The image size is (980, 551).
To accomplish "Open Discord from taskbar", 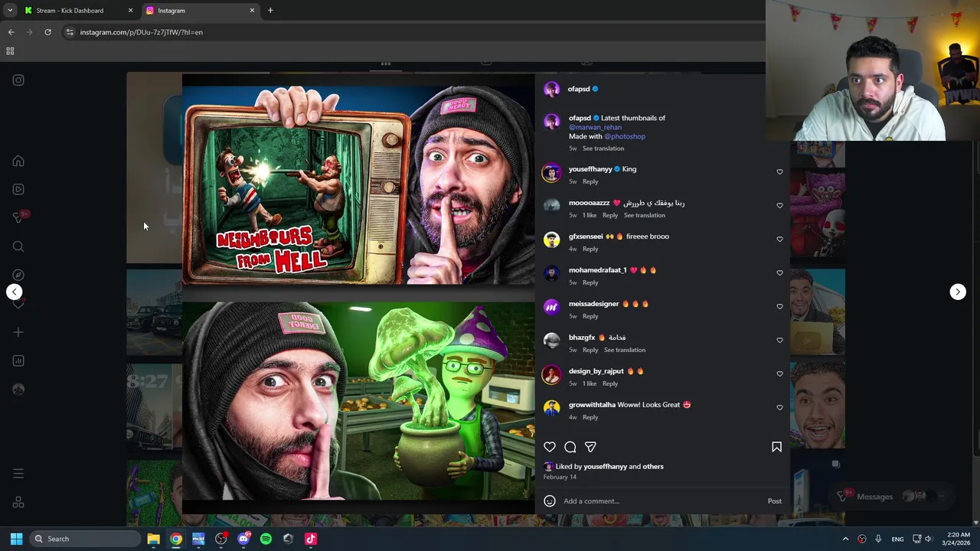I will [243, 539].
